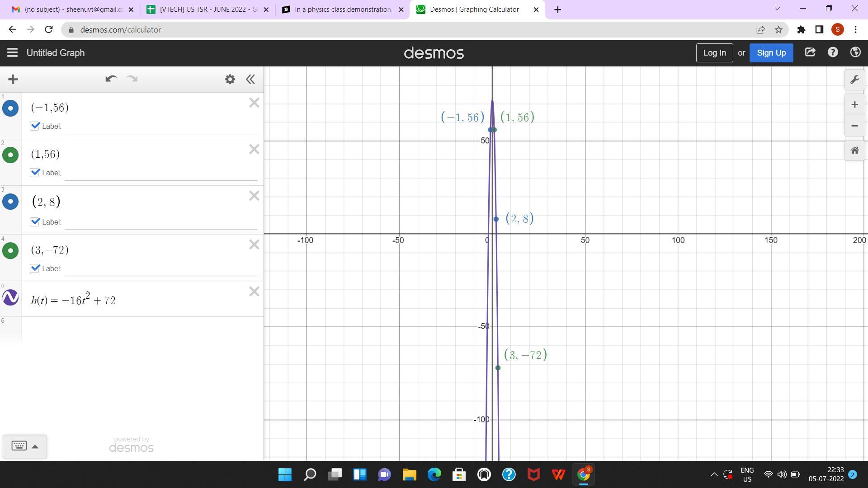Uncheck Label for point (-1,56)
Viewport: 868px width, 488px height.
pos(35,126)
